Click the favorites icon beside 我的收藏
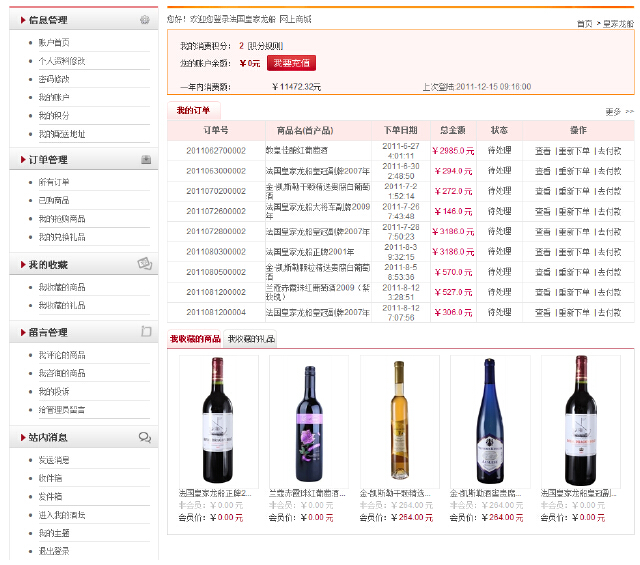Screen dimensions: 640x565 point(145,264)
